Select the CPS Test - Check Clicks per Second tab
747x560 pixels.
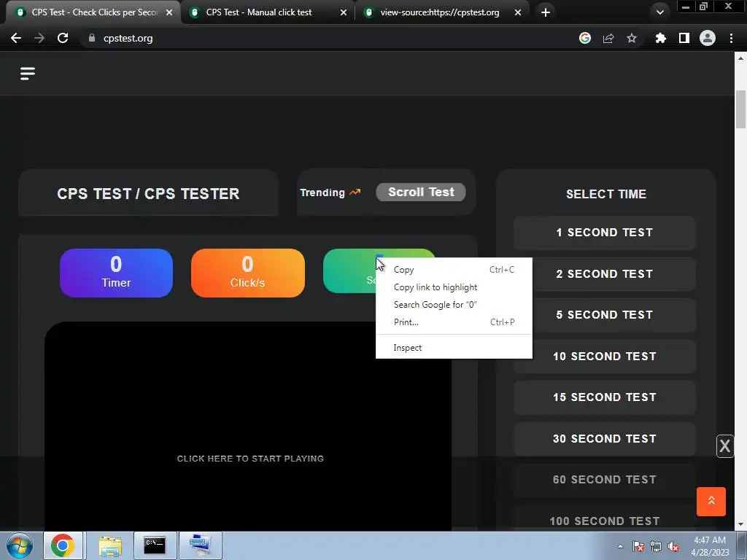[93, 12]
